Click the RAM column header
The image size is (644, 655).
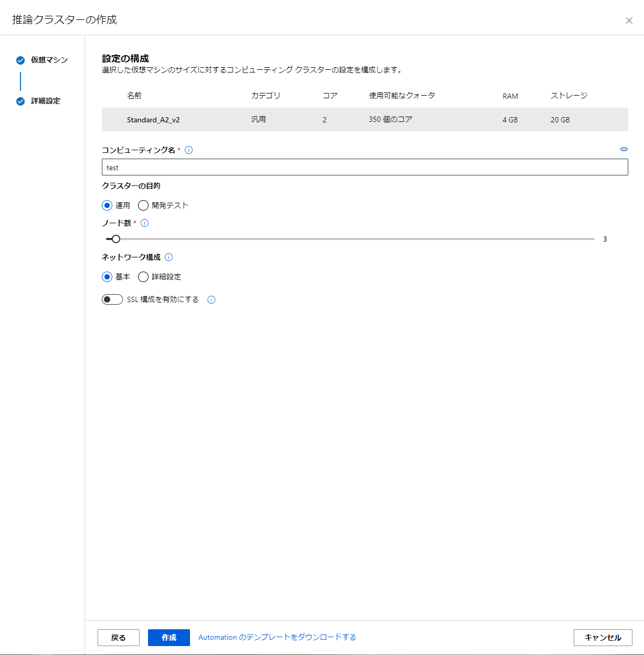(510, 96)
